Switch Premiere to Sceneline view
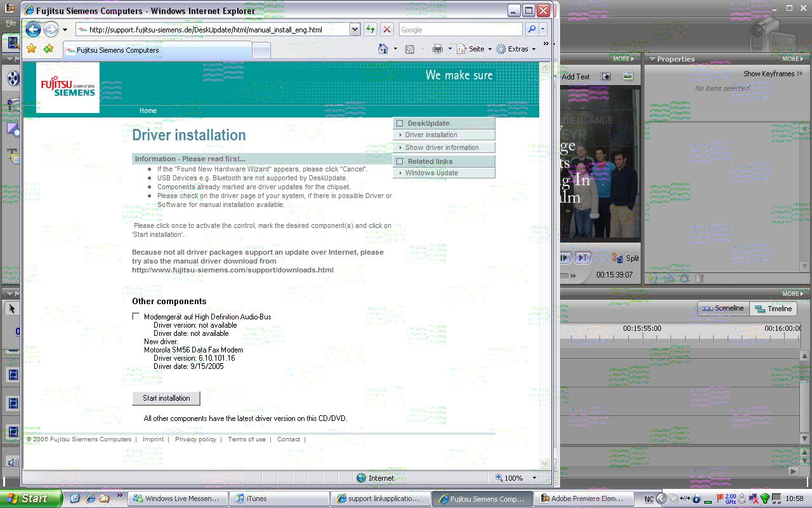 [723, 309]
